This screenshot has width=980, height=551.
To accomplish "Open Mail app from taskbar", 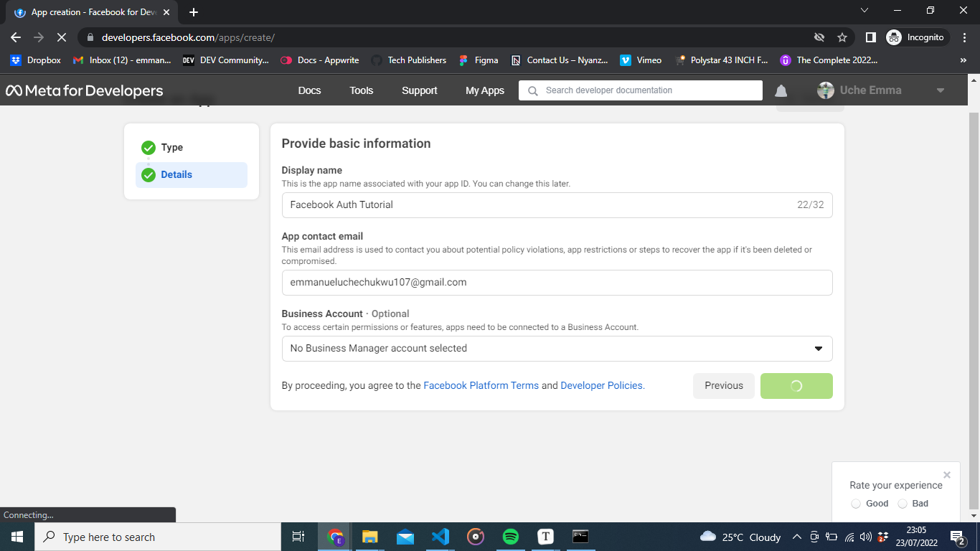I will tap(405, 537).
